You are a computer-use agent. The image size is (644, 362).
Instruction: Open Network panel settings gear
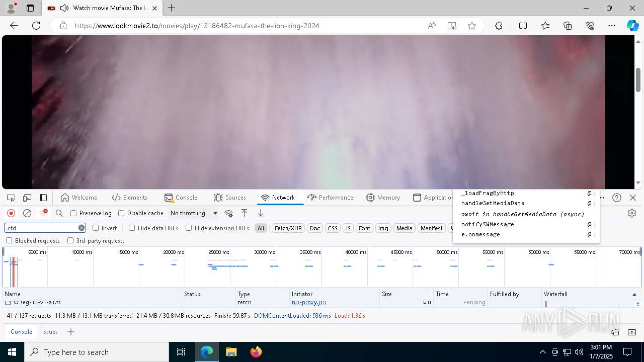pos(632,213)
